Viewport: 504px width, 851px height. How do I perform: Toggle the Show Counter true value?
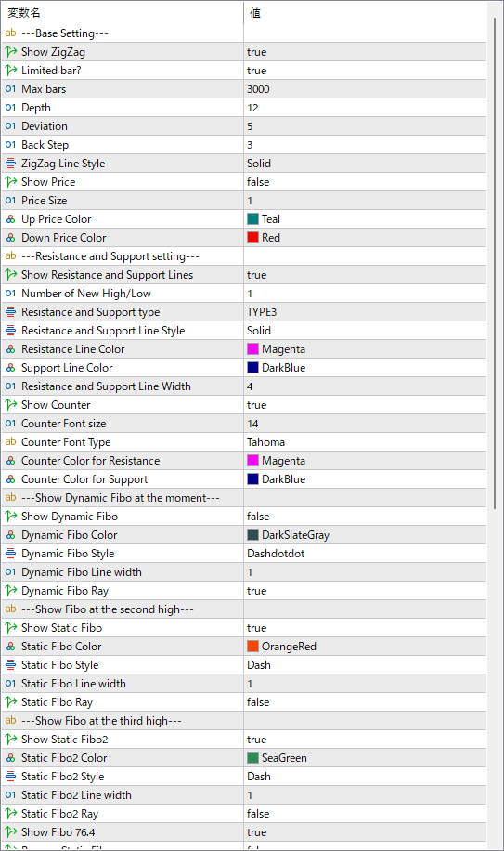[365, 405]
